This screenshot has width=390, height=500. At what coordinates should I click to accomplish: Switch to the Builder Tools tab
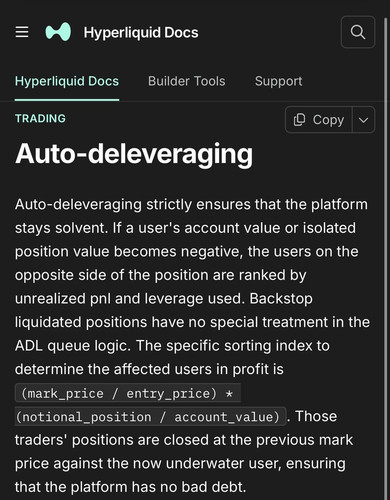(187, 81)
